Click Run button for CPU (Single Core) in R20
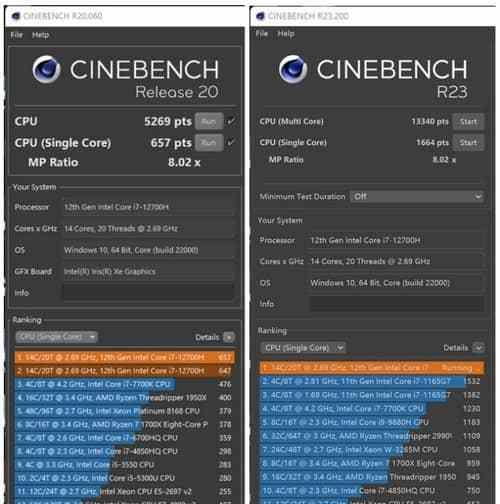500x504 pixels. tap(209, 143)
